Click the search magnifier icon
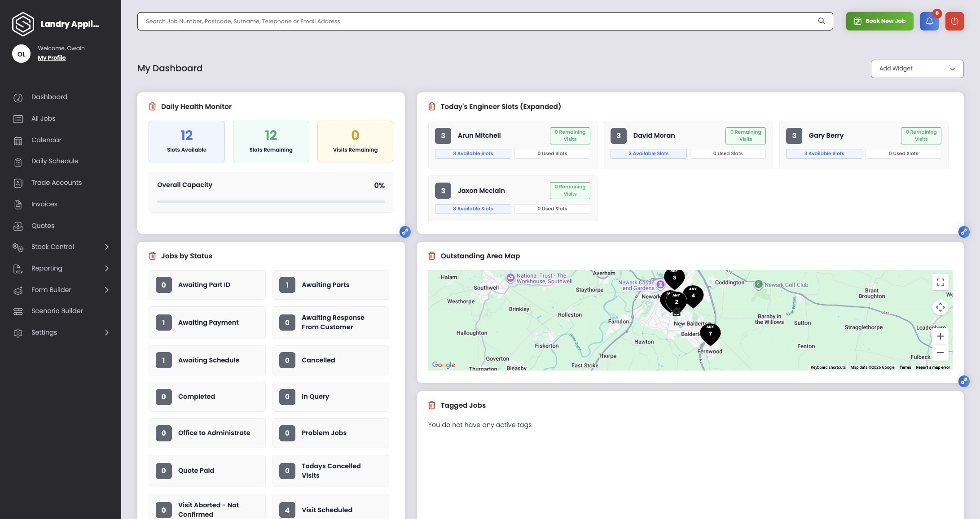Viewport: 980px width, 519px height. (821, 21)
